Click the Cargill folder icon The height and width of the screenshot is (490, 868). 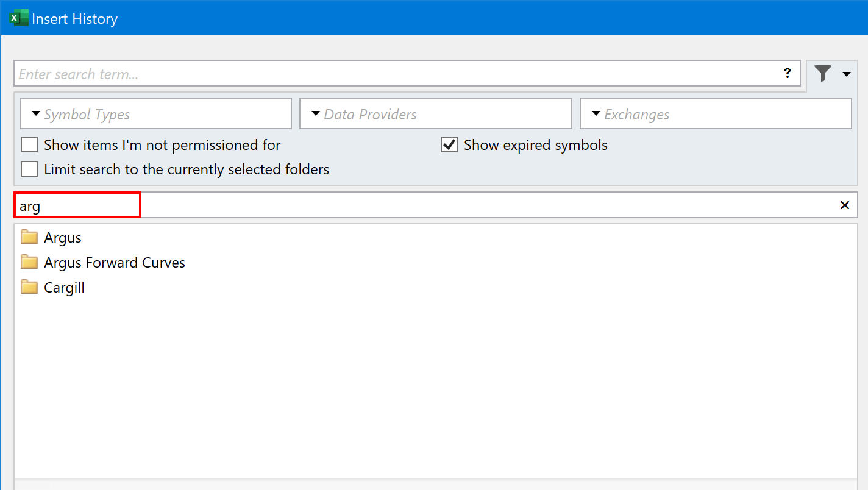tap(29, 286)
